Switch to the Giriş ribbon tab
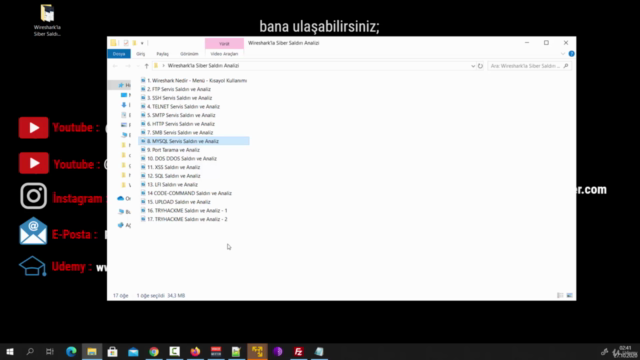The width and height of the screenshot is (640, 360). point(140,54)
